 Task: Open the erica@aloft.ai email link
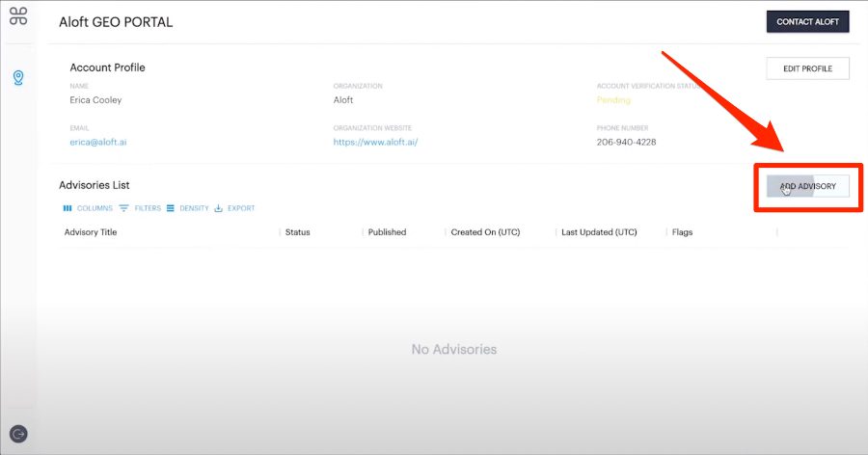point(97,142)
